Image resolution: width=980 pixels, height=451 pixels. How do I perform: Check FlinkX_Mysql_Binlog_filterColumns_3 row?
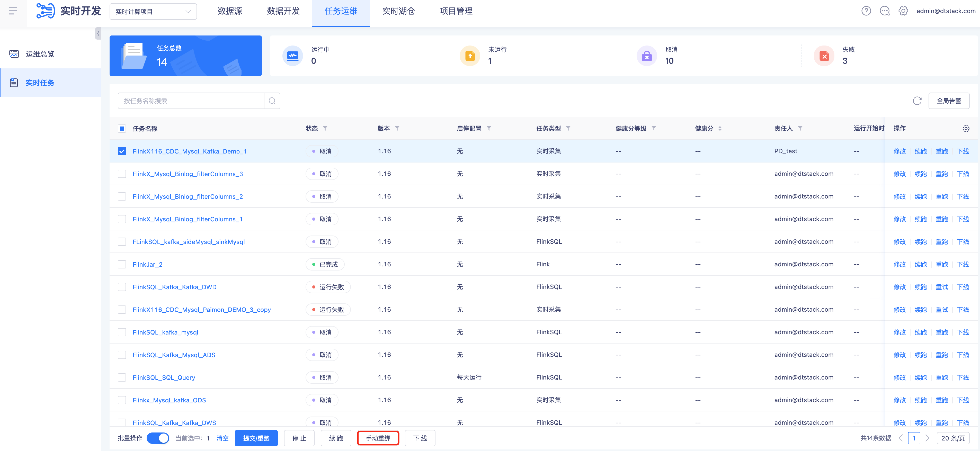click(122, 174)
